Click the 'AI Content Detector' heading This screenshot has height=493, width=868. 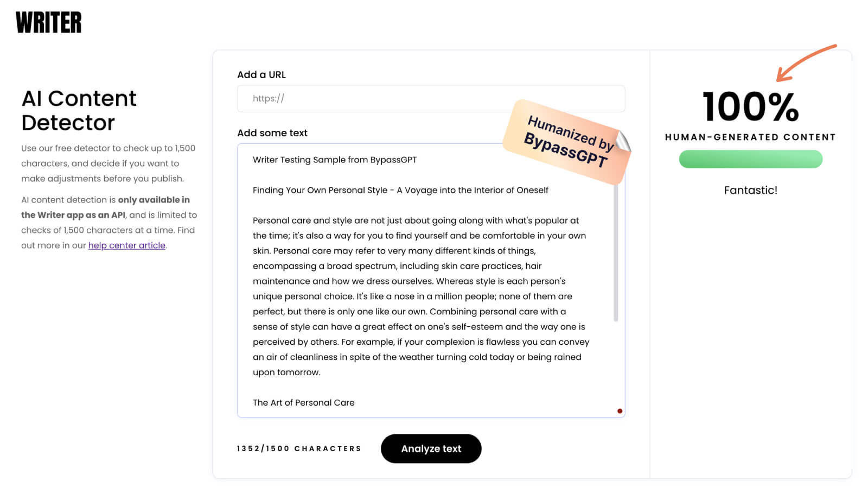coord(79,110)
